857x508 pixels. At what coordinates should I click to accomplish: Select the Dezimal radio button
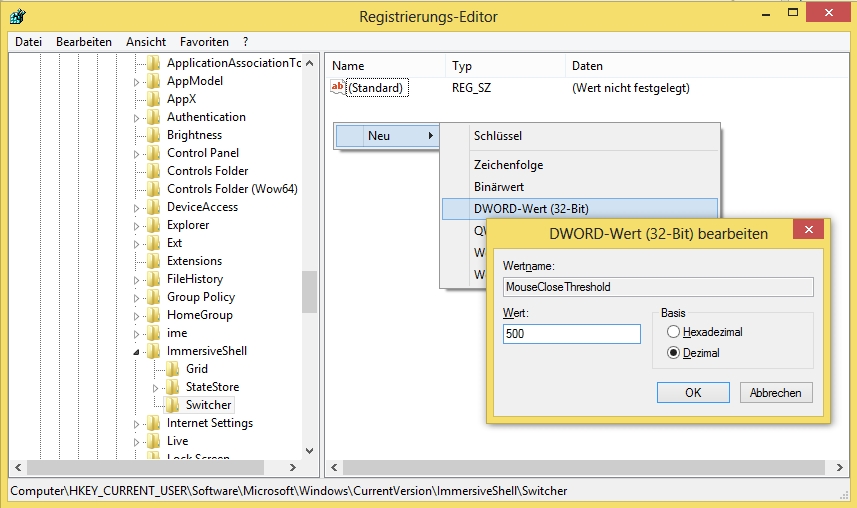pyautogui.click(x=673, y=353)
